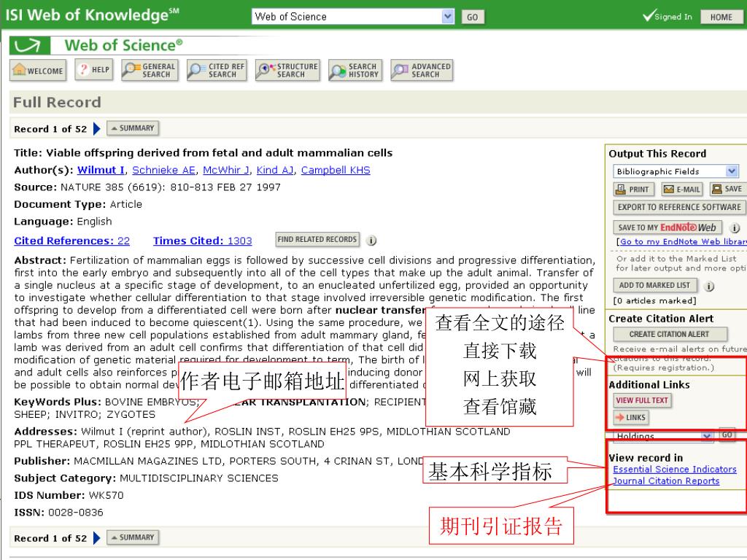Open author link McWhir J

point(226,170)
